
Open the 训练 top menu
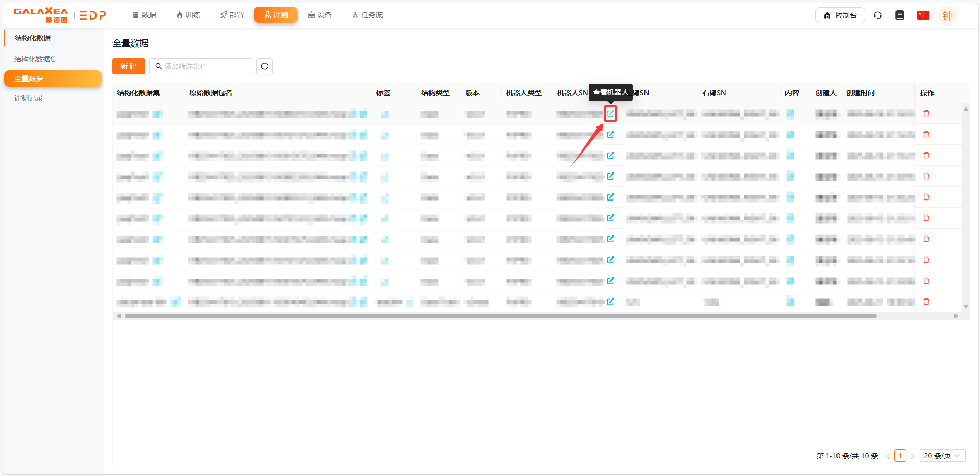point(188,15)
